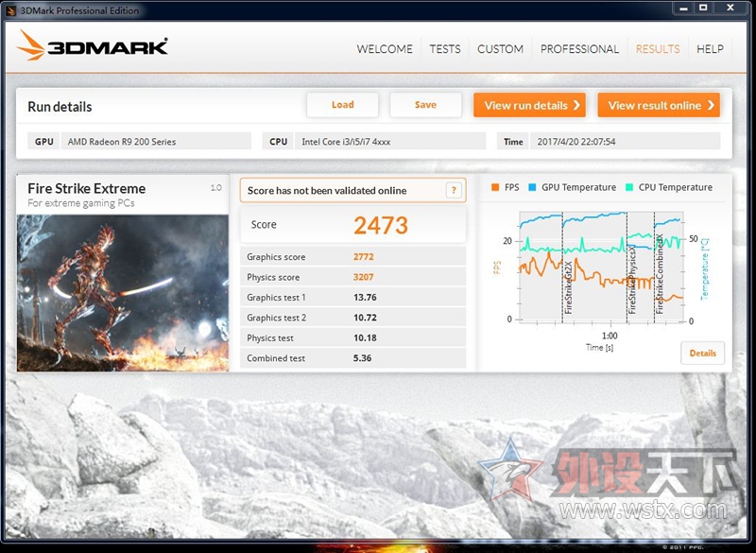Open View result online

[x=659, y=105]
